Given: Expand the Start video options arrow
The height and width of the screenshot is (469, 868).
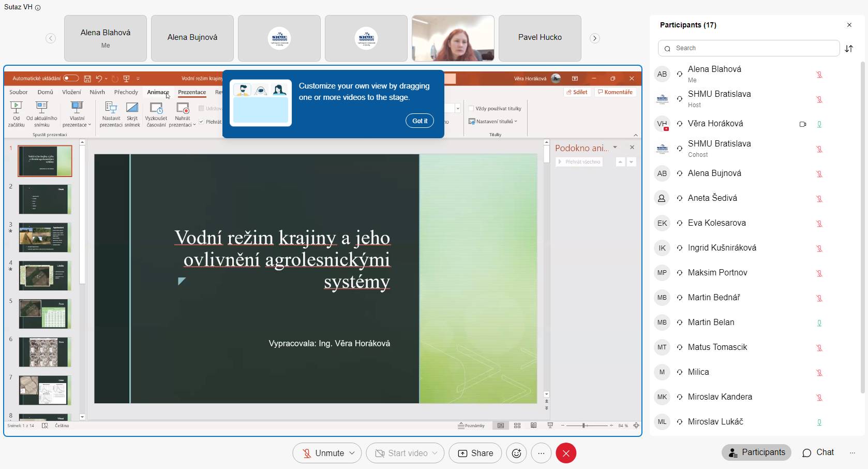Looking at the screenshot, I should 435,453.
